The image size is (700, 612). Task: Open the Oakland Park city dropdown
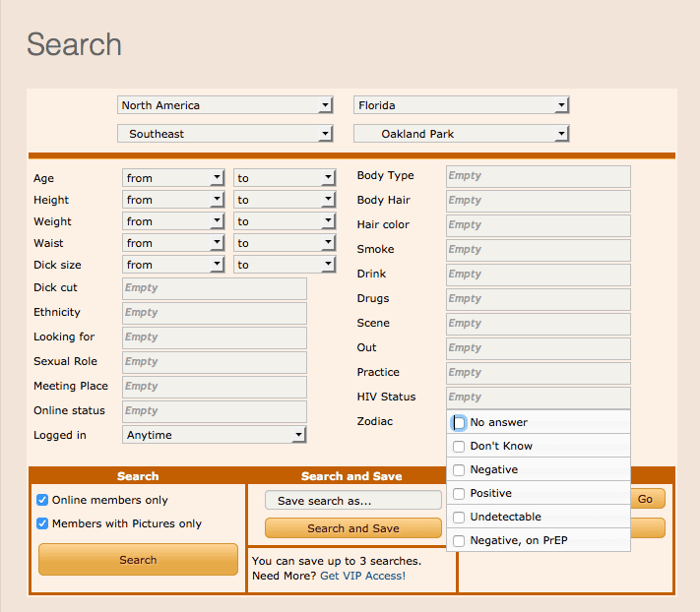pos(462,134)
